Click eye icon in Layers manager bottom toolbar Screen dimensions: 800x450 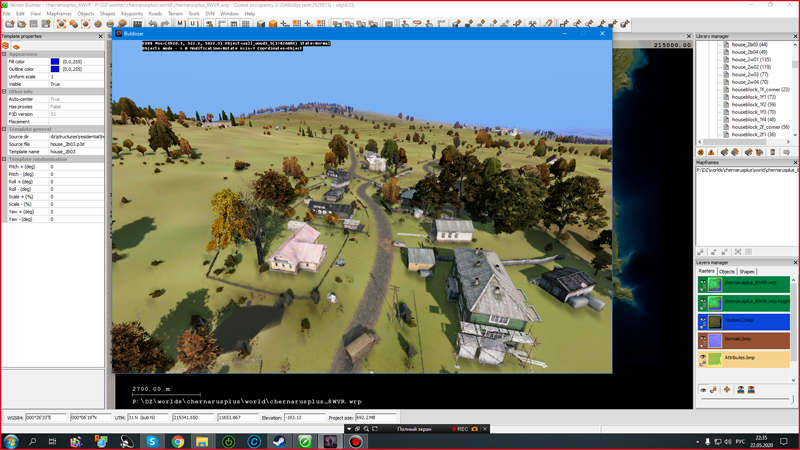click(703, 390)
